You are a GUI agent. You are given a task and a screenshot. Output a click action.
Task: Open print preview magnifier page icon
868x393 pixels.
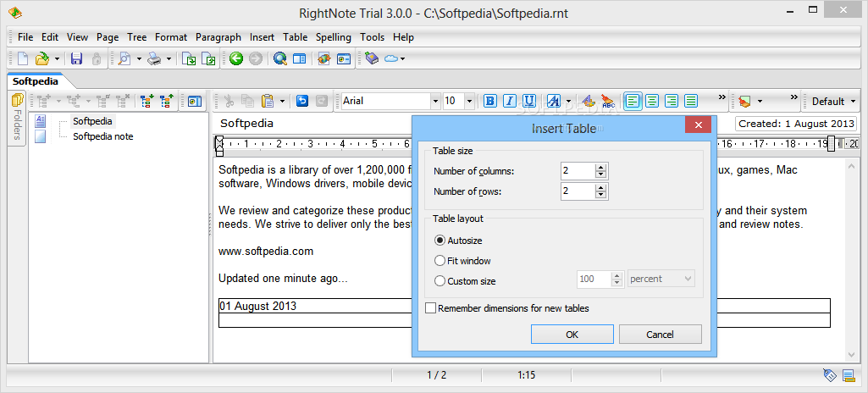point(124,58)
